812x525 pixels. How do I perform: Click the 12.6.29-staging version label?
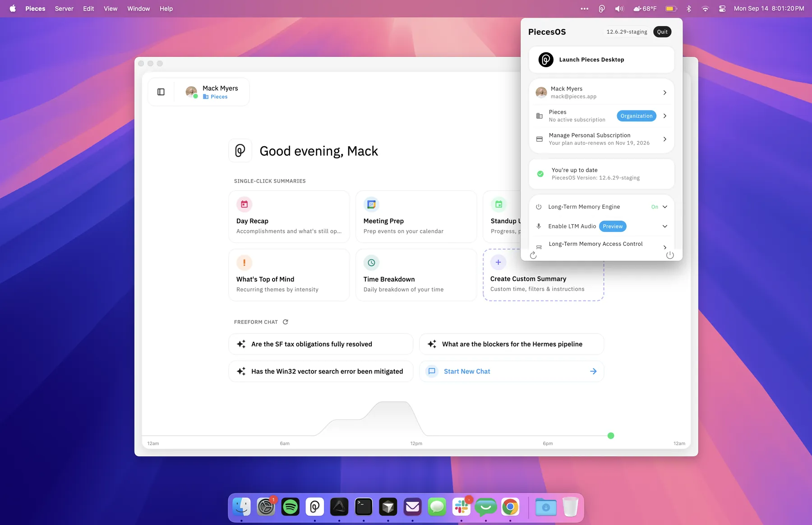[x=627, y=32]
